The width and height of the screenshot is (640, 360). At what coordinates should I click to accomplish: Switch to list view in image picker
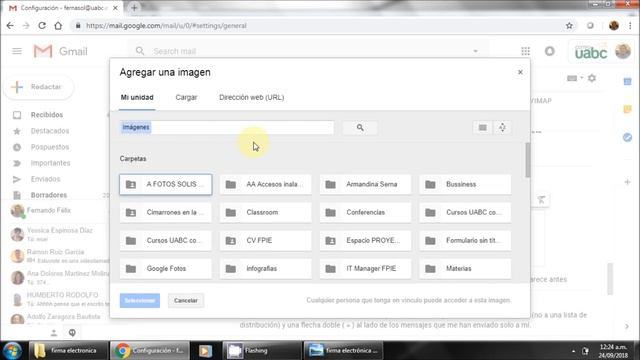[x=482, y=127]
